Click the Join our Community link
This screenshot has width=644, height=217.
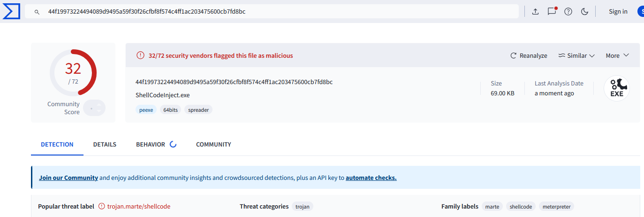pos(68,178)
